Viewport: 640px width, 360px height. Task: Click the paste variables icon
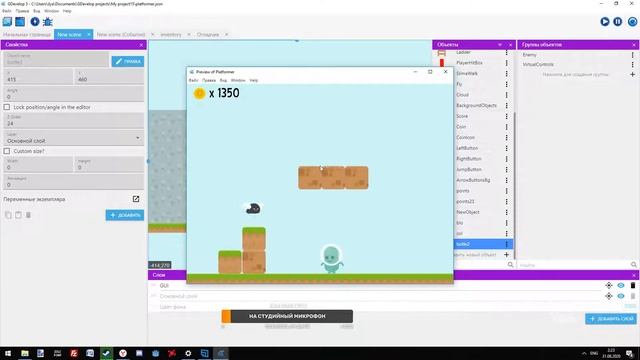pos(18,215)
